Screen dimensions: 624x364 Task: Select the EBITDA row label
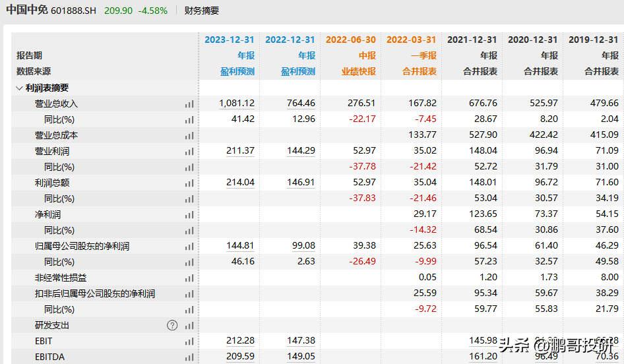49,357
